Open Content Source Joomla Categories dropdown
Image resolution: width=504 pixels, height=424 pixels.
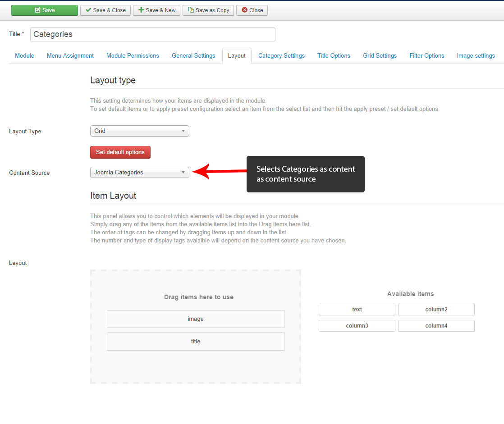tap(139, 173)
